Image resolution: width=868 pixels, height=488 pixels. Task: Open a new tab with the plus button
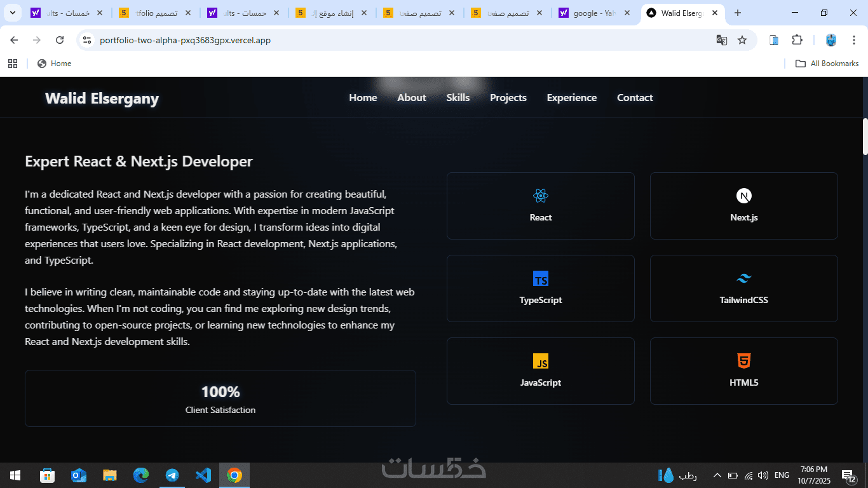[x=738, y=13]
